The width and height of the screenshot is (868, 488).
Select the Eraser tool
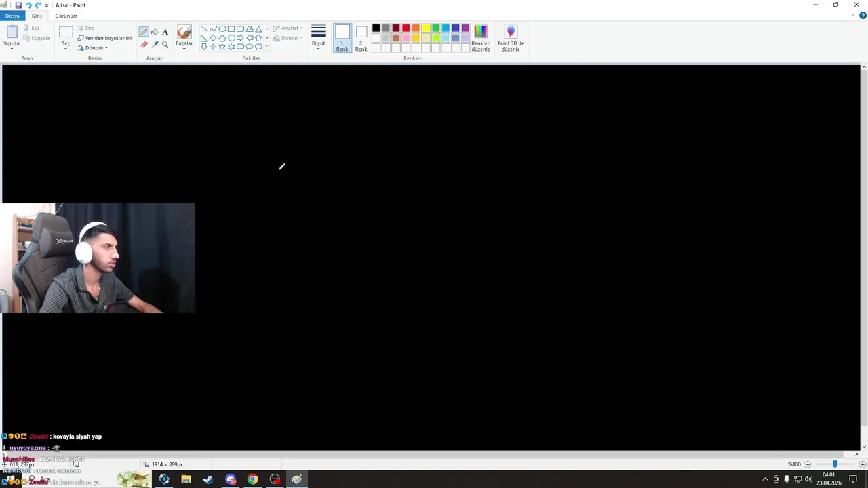tap(144, 44)
